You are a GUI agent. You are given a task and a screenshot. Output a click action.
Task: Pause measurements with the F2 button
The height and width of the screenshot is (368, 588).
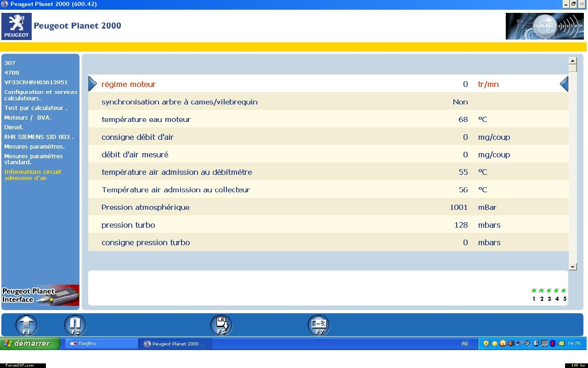tap(75, 325)
